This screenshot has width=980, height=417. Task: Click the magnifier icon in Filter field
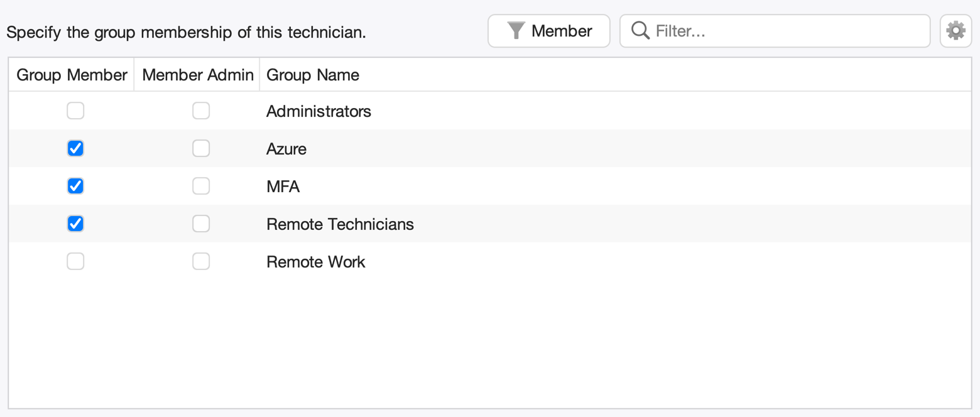(640, 31)
